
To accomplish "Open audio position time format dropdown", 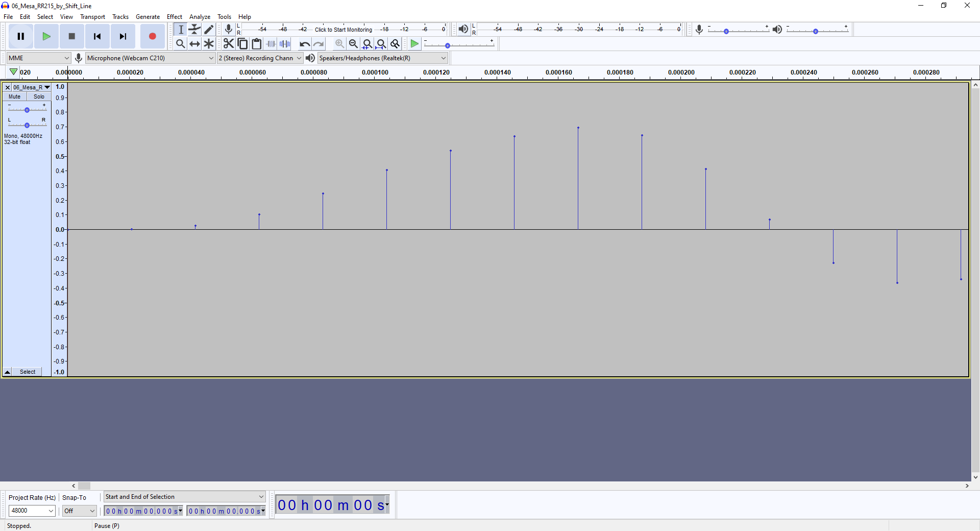I will pyautogui.click(x=387, y=505).
